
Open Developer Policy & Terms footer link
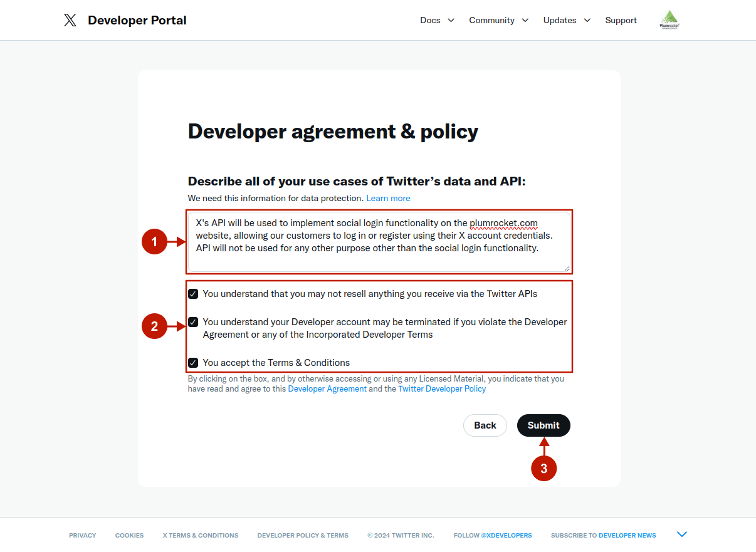pyautogui.click(x=303, y=536)
